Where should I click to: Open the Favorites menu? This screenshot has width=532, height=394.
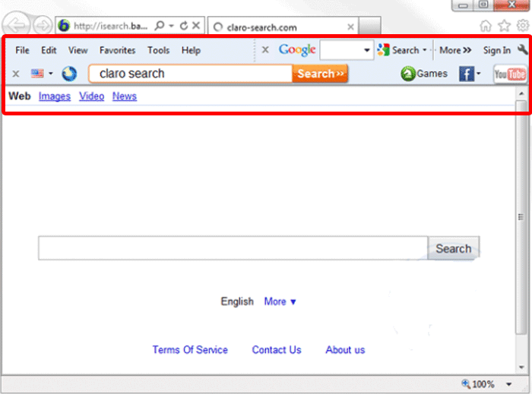pos(117,50)
